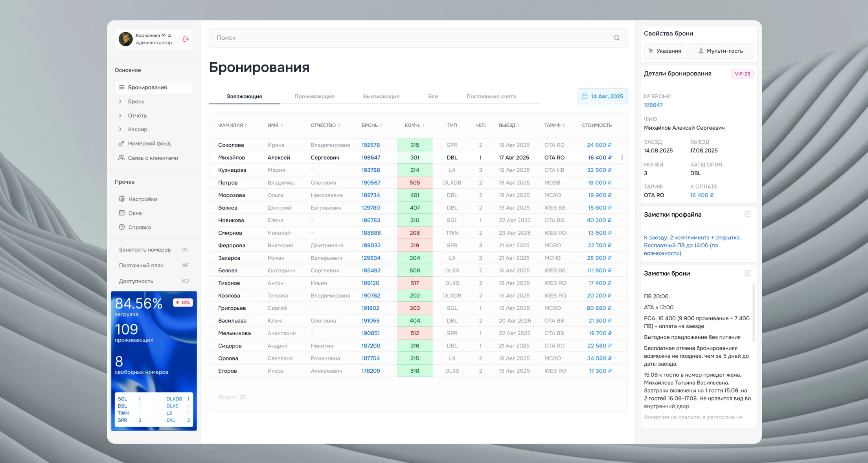Screen dimensions: 868x463
Task: Click the 18% occupancy change badge
Action: [x=183, y=302]
